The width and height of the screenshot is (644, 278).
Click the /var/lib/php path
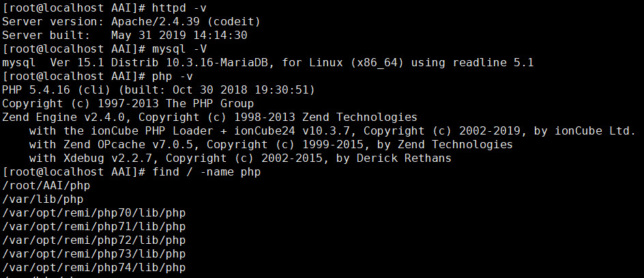pos(42,199)
